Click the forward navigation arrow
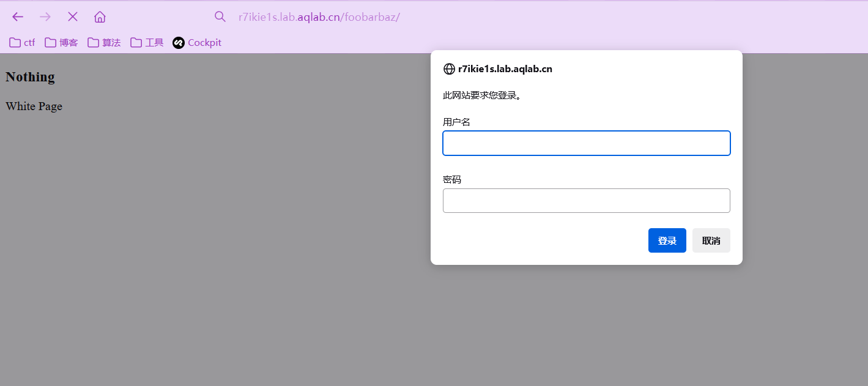This screenshot has height=386, width=868. (x=45, y=17)
